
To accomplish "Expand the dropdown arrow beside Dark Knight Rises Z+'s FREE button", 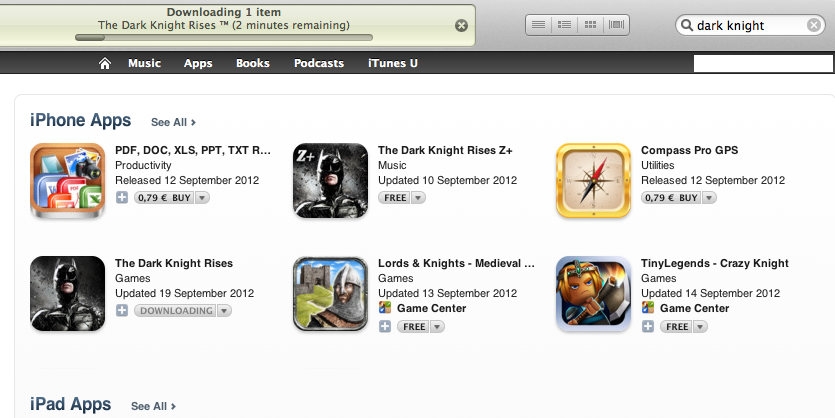I will pyautogui.click(x=418, y=198).
